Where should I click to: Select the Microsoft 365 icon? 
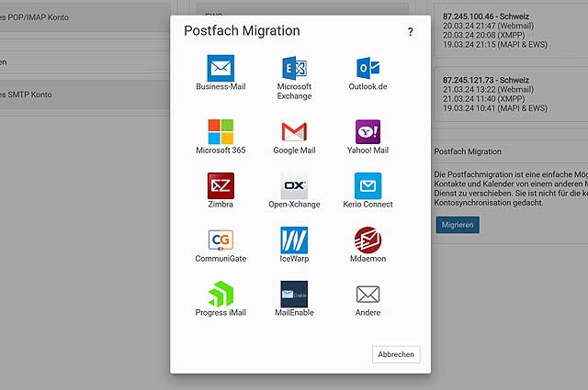coord(220,132)
